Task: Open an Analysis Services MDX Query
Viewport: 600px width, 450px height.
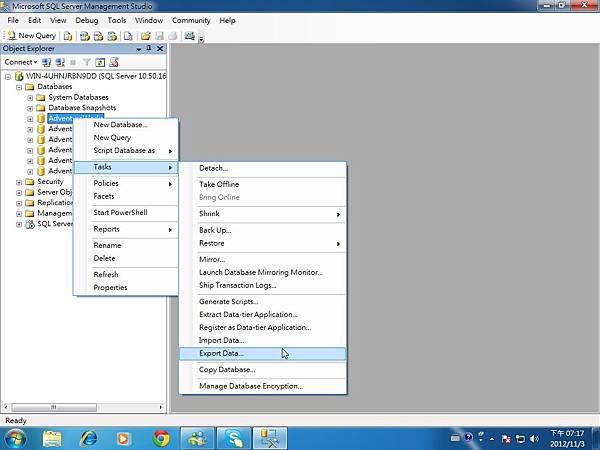Action: point(85,36)
